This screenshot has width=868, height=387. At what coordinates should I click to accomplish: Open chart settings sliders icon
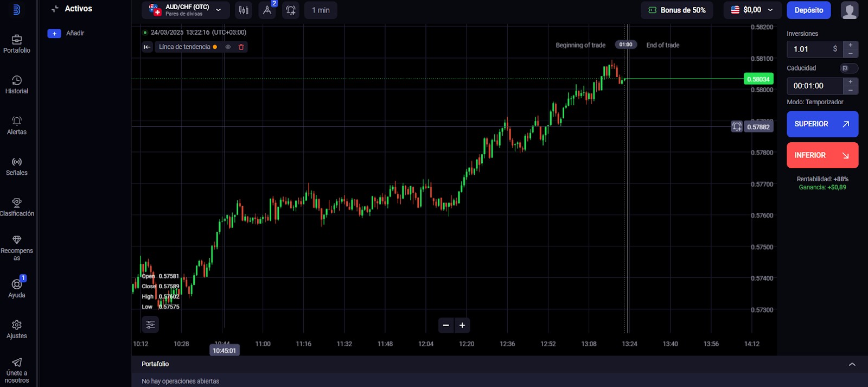coord(150,325)
